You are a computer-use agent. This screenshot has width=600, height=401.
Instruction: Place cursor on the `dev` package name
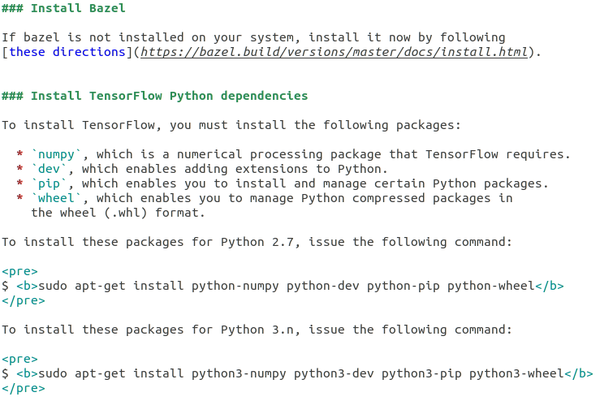[x=53, y=169]
